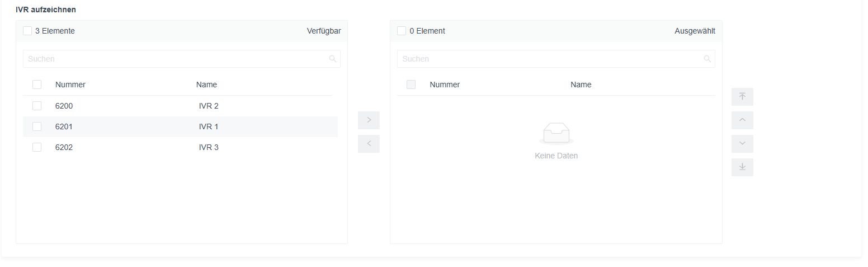Tick the '0 Element' select-all checkbox

(x=402, y=31)
